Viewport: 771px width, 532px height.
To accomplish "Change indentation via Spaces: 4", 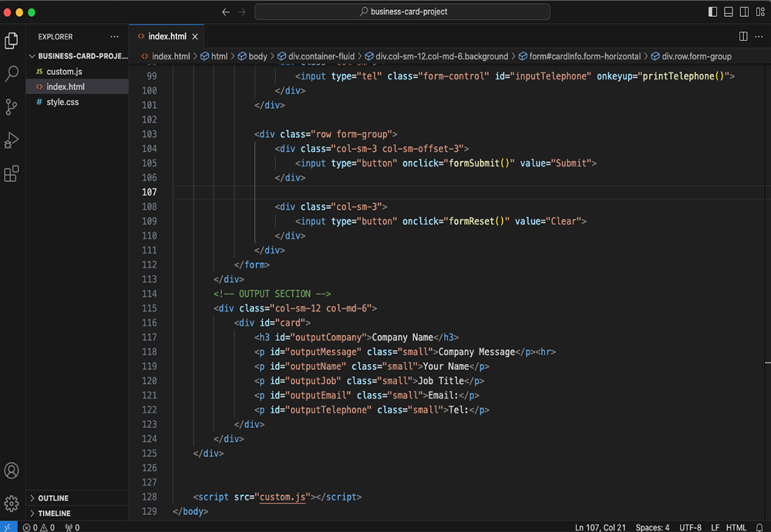I will click(x=652, y=527).
